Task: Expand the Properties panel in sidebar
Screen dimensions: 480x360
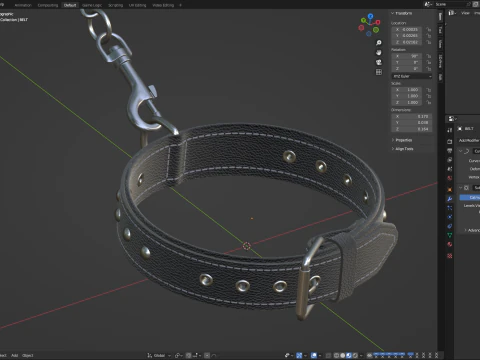Action: coord(402,140)
